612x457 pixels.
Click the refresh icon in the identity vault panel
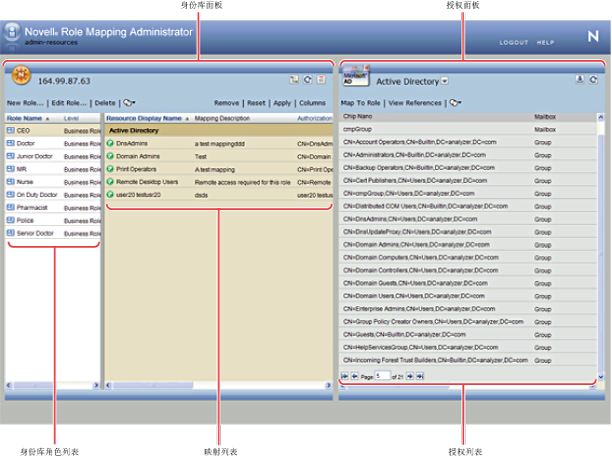pos(308,80)
